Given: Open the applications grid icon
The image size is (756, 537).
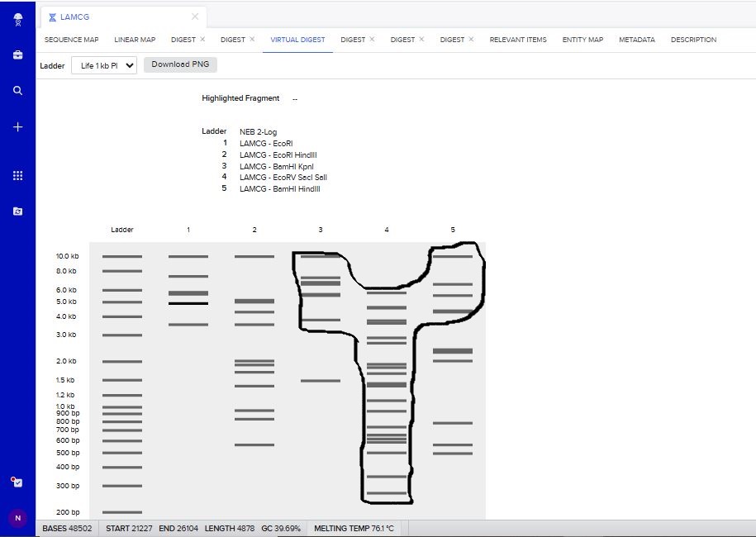Looking at the screenshot, I should coord(17,176).
